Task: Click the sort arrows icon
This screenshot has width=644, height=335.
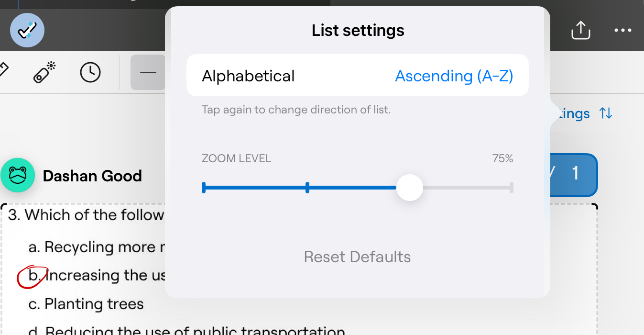Action: coord(606,113)
